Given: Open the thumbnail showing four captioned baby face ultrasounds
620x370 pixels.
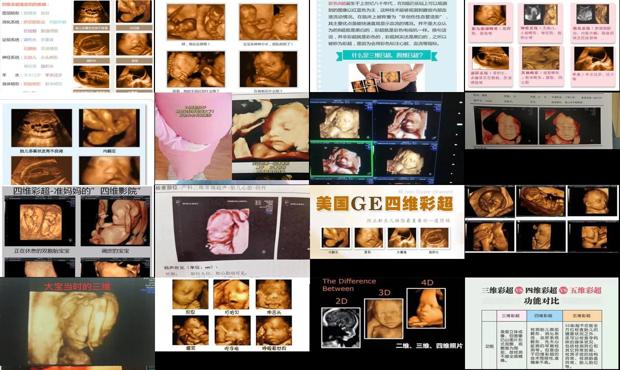Looking at the screenshot, I should coord(232,46).
